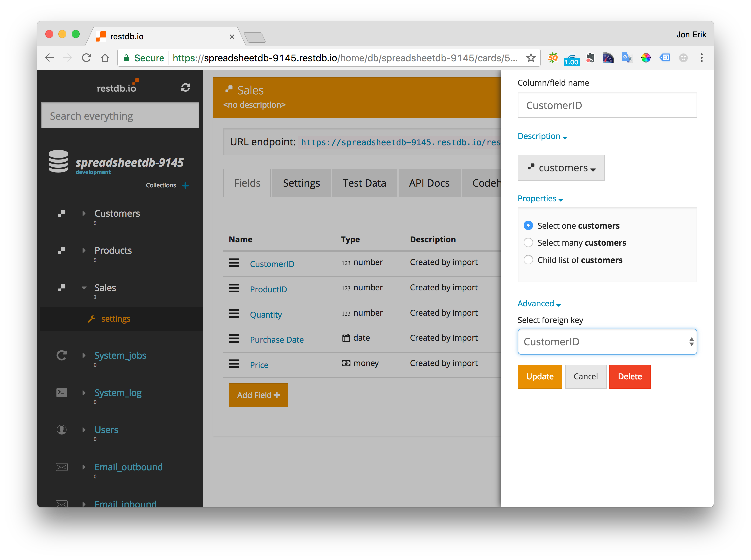Select the 'Select many customers' radio button

click(528, 242)
